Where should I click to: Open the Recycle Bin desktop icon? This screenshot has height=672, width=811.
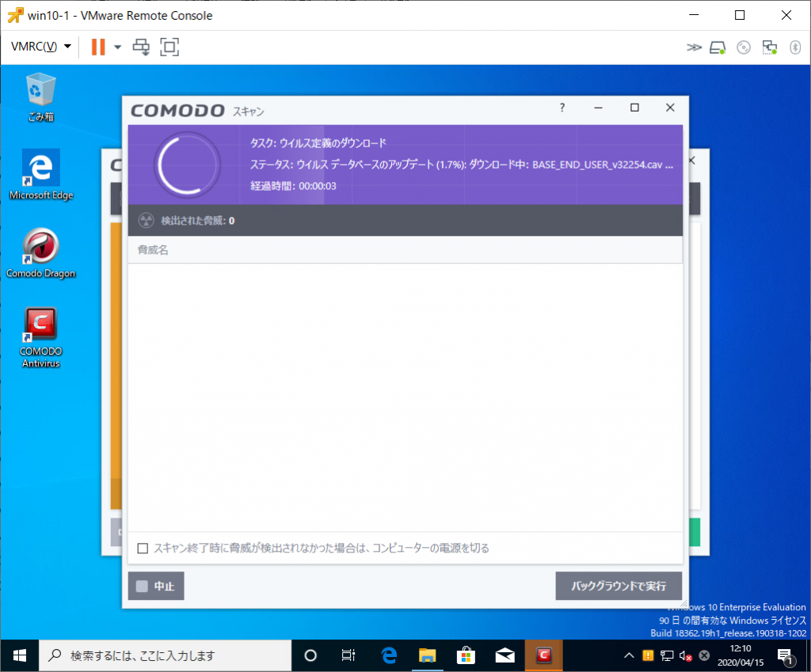[x=41, y=97]
